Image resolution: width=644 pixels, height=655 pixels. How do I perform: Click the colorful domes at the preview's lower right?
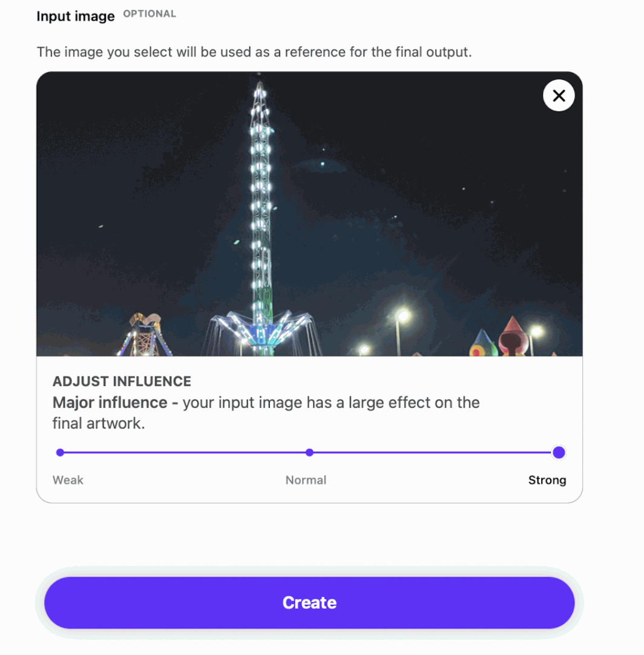click(501, 339)
